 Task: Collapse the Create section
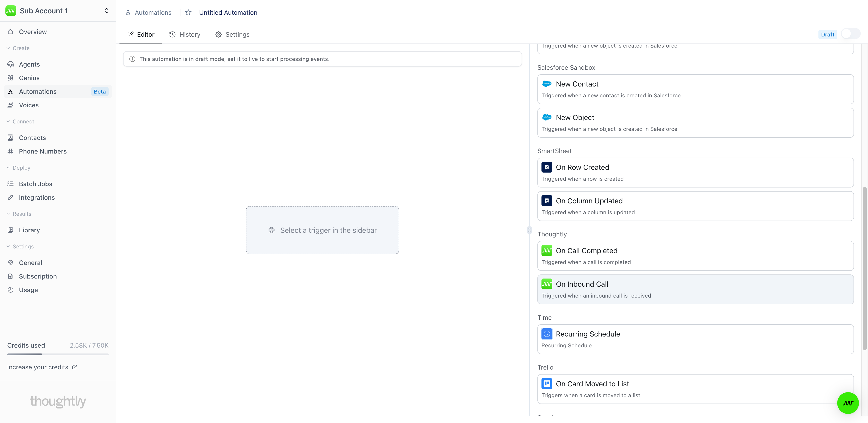click(18, 48)
